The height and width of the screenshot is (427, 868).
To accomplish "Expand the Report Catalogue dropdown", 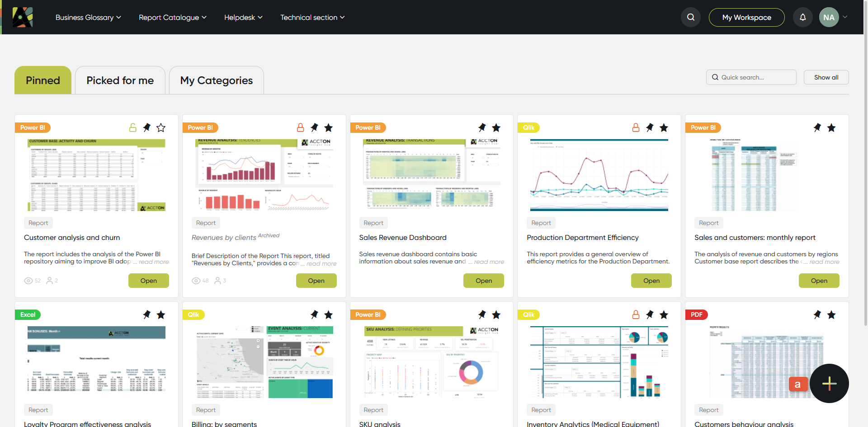I will [173, 17].
